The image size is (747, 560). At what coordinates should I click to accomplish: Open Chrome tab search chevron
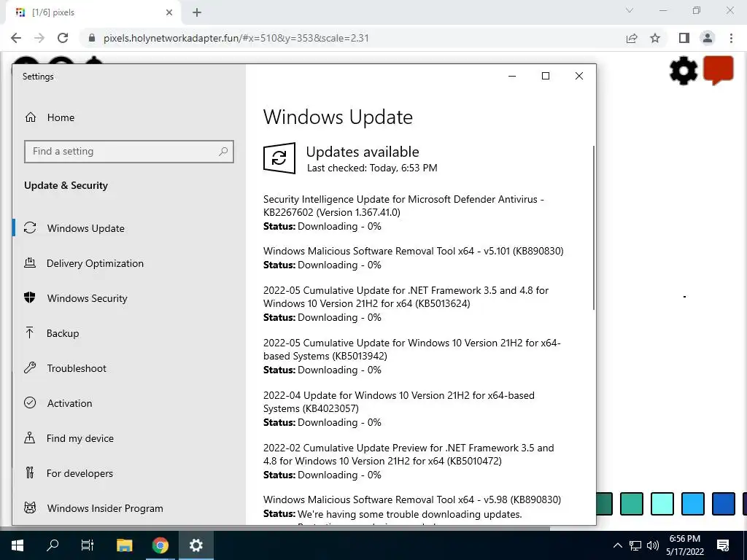630,10
